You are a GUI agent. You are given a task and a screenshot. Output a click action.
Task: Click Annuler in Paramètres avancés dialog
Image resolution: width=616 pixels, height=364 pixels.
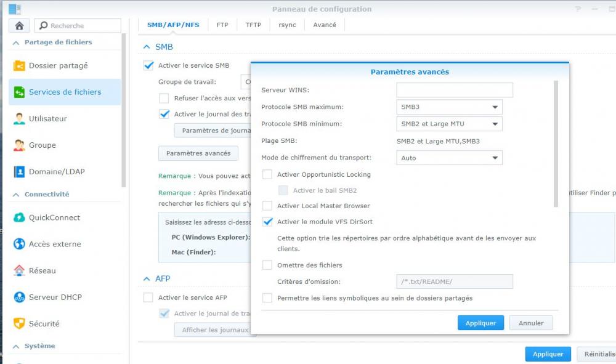coord(531,323)
